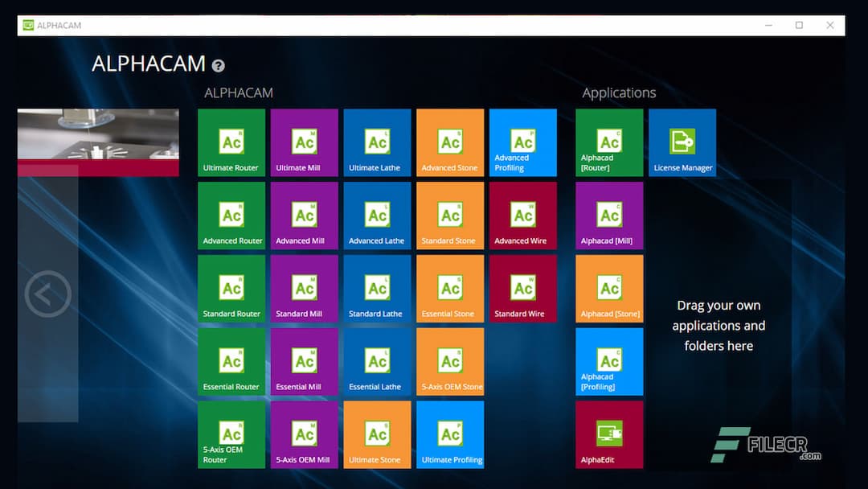Image resolution: width=868 pixels, height=489 pixels.
Task: Open Advanced Profiling
Action: coord(522,142)
